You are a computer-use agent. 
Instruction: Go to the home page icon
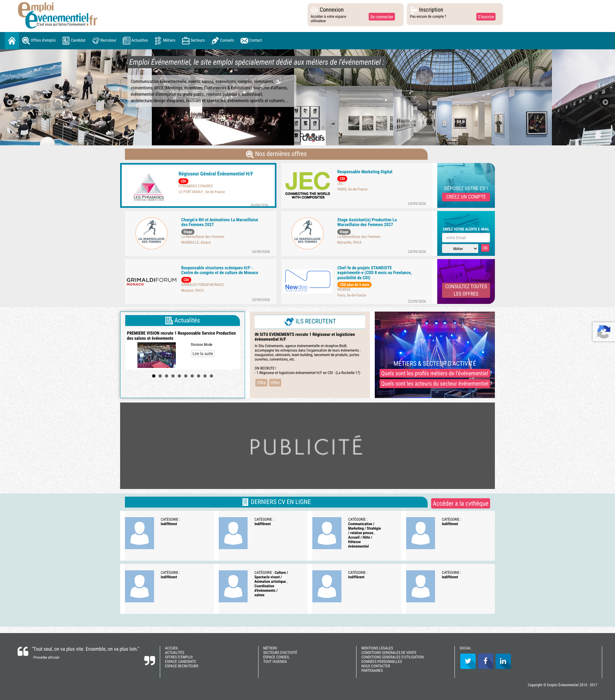tap(12, 40)
